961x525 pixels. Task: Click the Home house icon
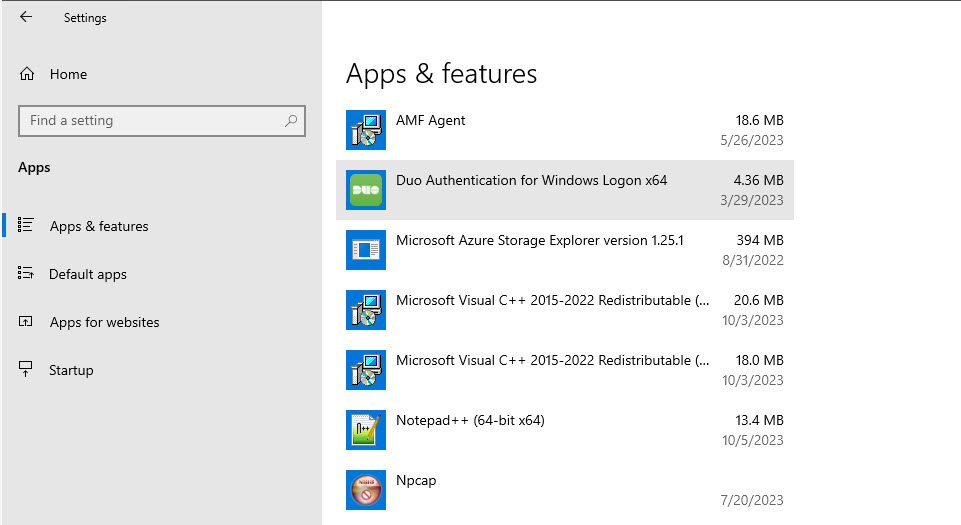click(27, 74)
